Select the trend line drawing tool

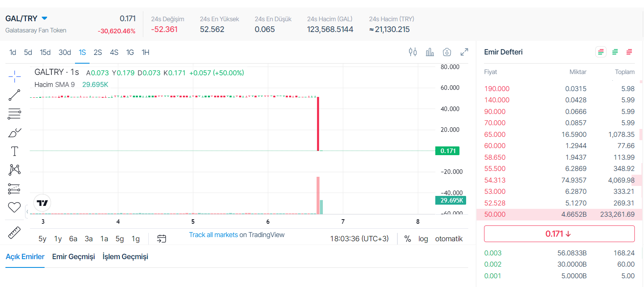(15, 95)
